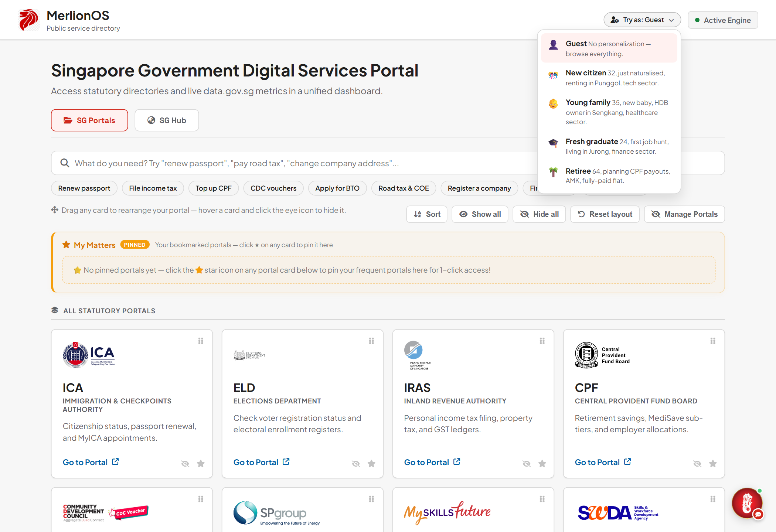This screenshot has width=776, height=532.
Task: Click the search magnifier icon
Action: click(x=65, y=163)
